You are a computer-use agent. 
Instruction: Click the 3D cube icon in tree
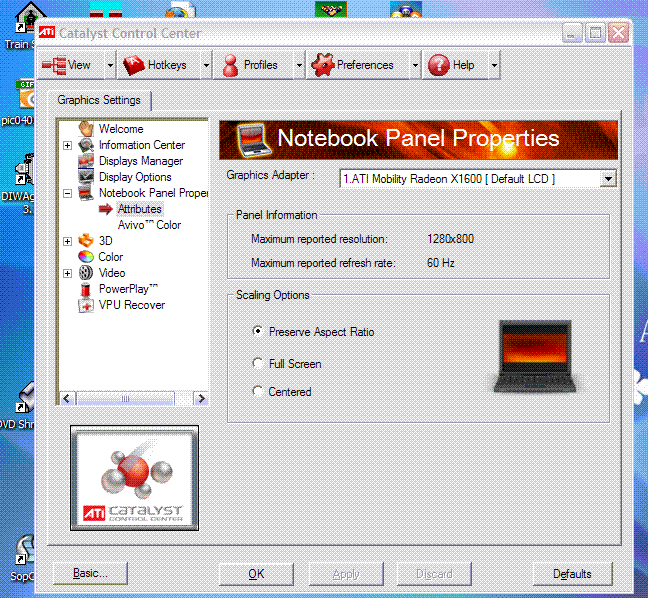point(86,241)
